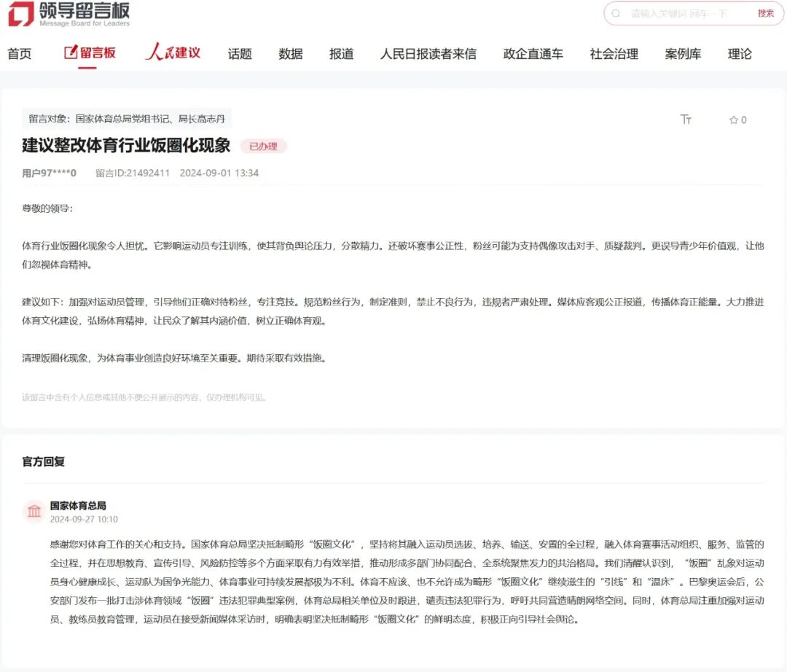
Task: Navigate to 政企直通车
Action: (531, 53)
